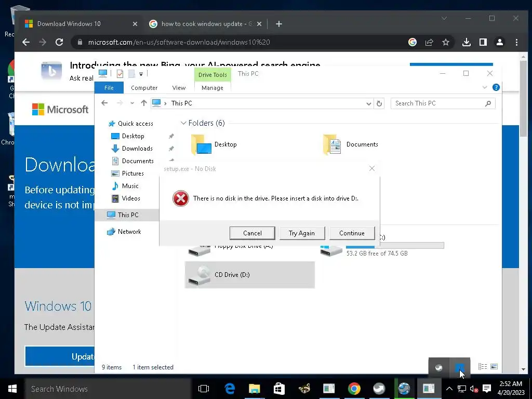Switch to 'how to cook windows update' Chrome tab
The height and width of the screenshot is (399, 532).
click(x=206, y=24)
